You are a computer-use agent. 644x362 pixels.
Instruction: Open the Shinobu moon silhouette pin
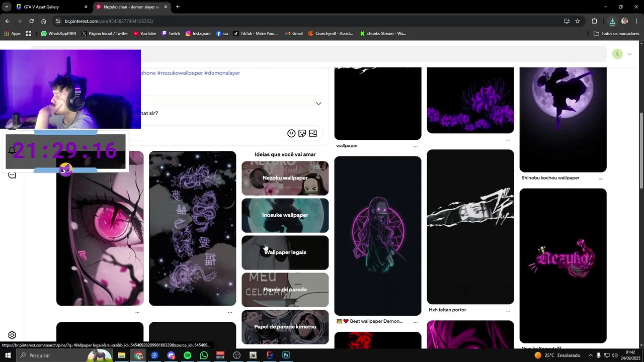[562, 120]
